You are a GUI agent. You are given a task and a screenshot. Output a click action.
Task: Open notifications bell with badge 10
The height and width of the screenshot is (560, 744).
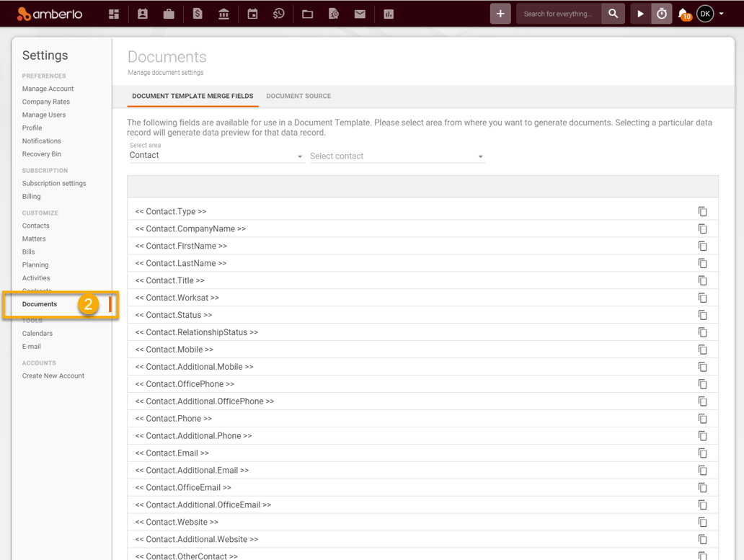(684, 14)
